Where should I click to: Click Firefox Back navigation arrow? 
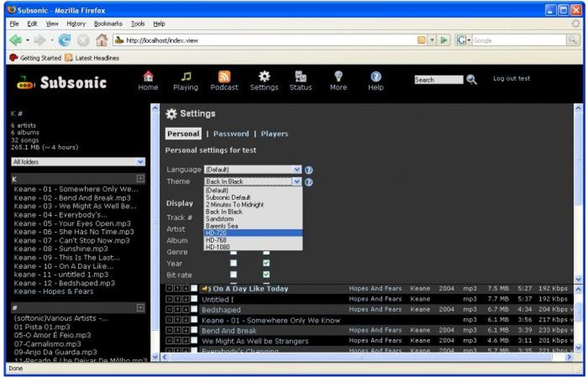[16, 40]
